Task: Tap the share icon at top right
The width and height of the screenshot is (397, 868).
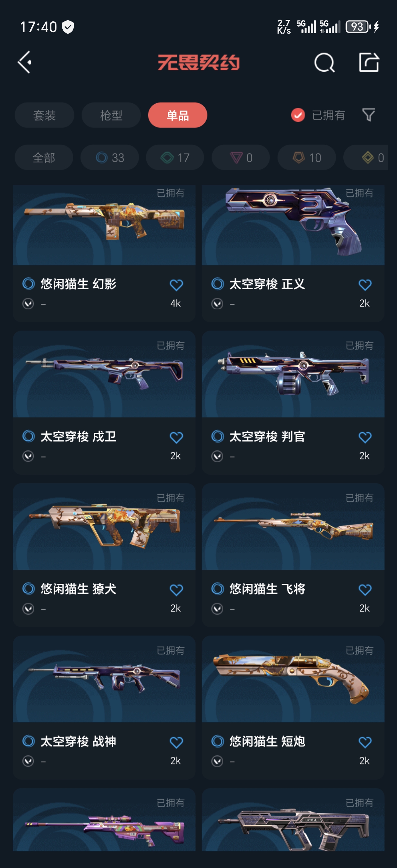Action: [369, 62]
